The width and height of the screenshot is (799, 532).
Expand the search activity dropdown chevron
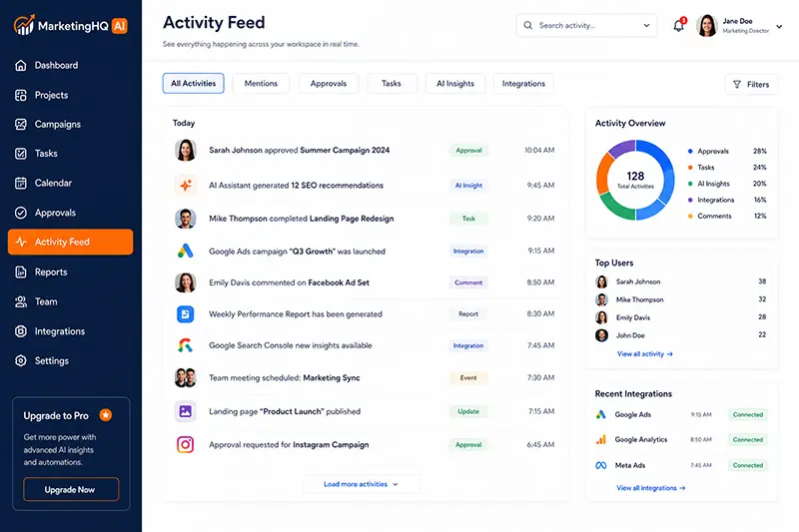tap(646, 25)
